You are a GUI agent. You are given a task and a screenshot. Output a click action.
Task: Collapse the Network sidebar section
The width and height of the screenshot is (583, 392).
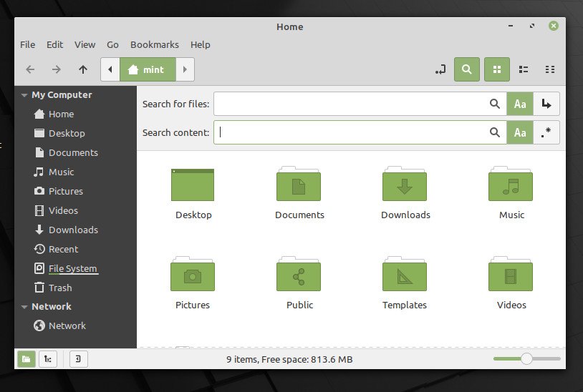(x=24, y=307)
